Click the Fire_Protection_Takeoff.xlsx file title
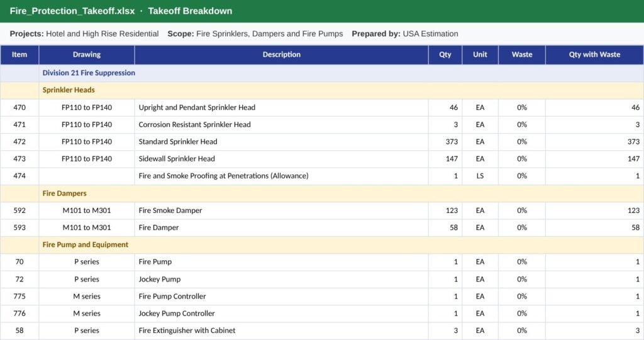The image size is (644, 340). [72, 11]
